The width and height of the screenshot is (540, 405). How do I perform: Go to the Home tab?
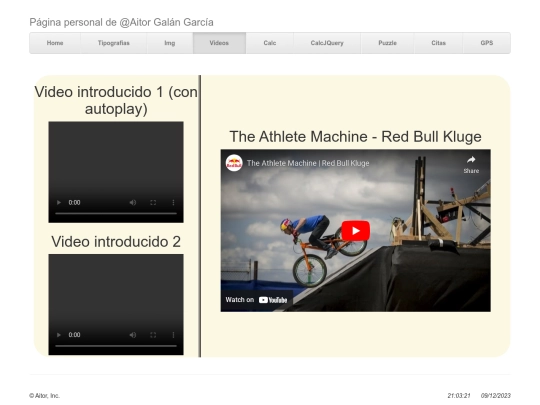pos(55,43)
